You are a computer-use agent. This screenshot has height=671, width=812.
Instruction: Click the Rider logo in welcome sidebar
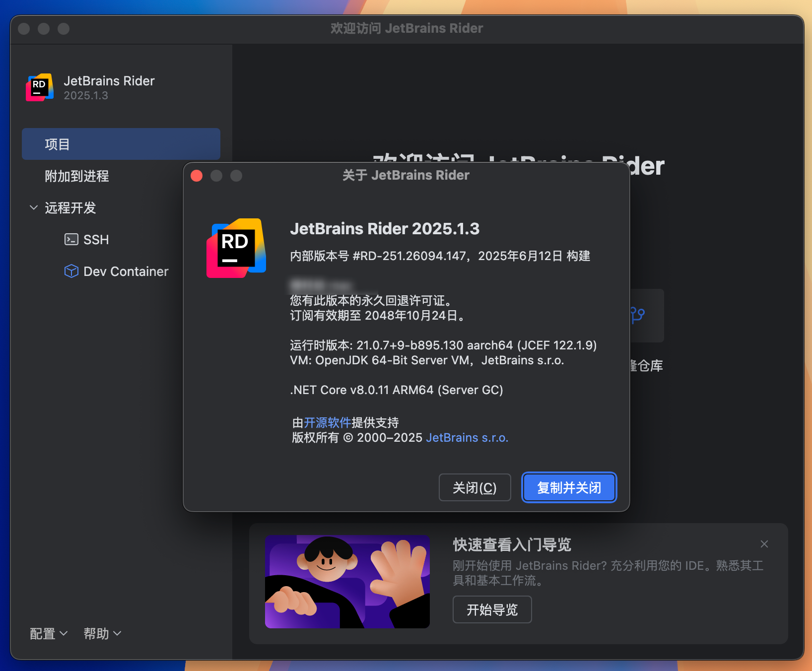40,87
